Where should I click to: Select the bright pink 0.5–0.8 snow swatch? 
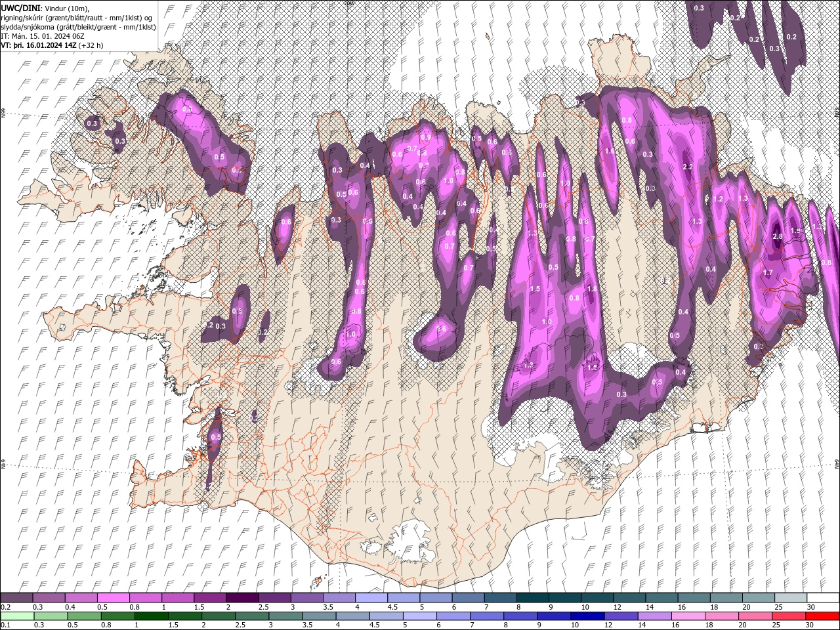[113, 598]
